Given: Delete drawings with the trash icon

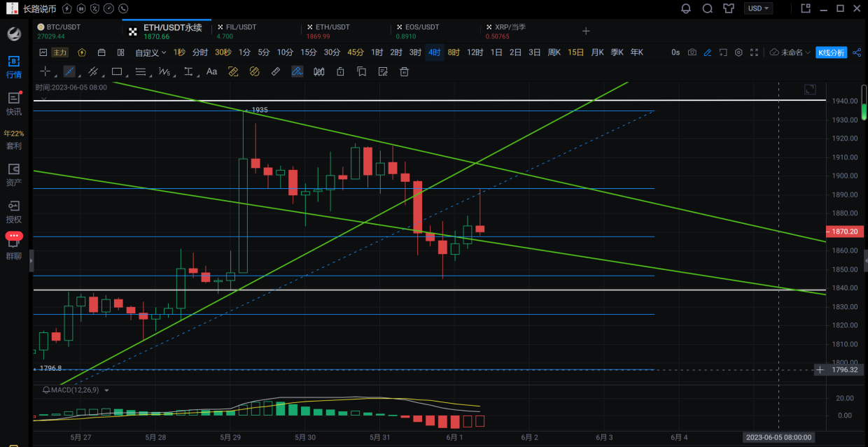Looking at the screenshot, I should (x=404, y=71).
